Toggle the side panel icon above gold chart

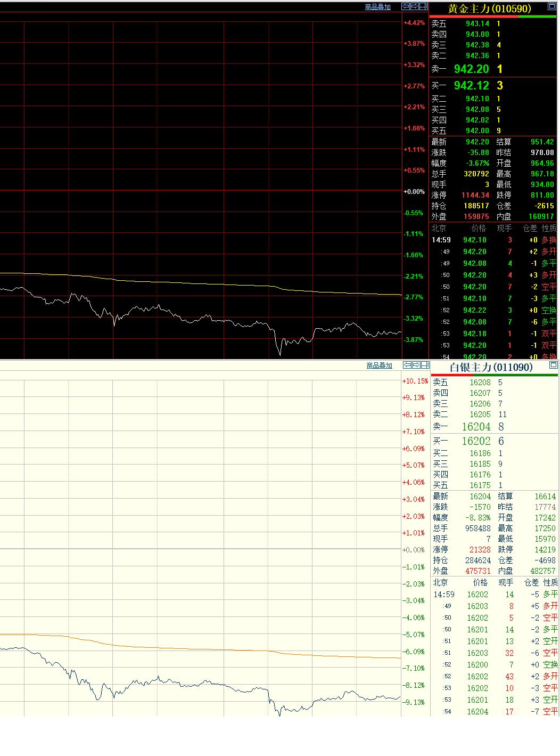point(424,6)
